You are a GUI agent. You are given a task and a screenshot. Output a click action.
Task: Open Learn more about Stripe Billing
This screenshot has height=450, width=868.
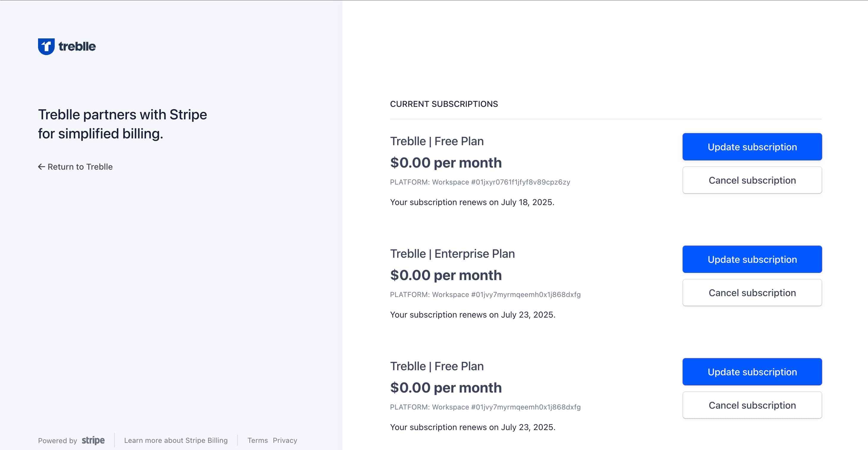coord(176,440)
